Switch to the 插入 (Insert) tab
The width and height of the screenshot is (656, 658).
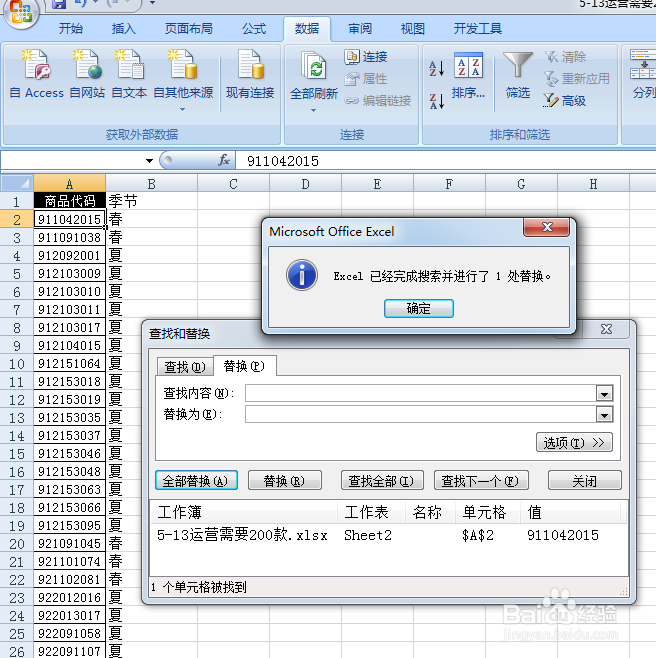[123, 29]
